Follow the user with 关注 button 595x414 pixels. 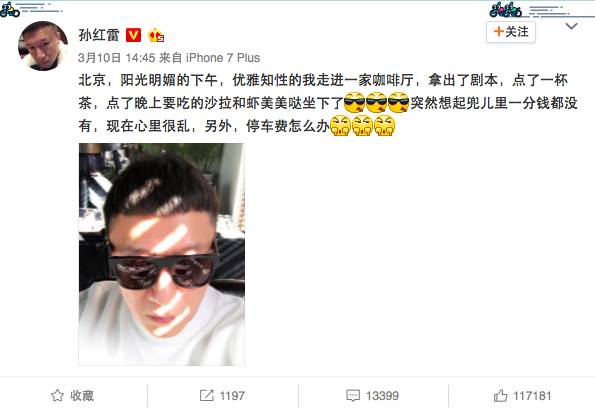(x=511, y=32)
